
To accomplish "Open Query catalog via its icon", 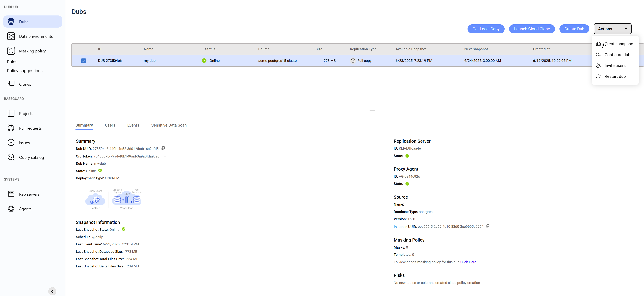I will pyautogui.click(x=11, y=157).
